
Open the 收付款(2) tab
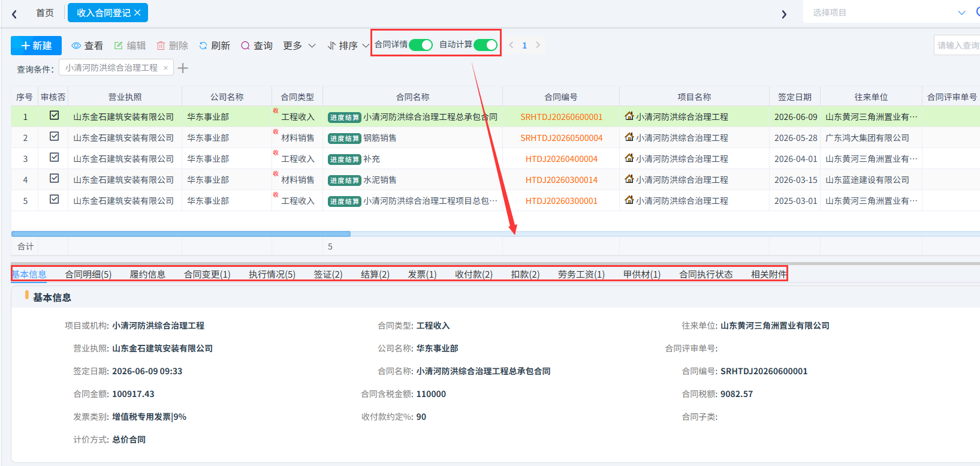(x=474, y=274)
